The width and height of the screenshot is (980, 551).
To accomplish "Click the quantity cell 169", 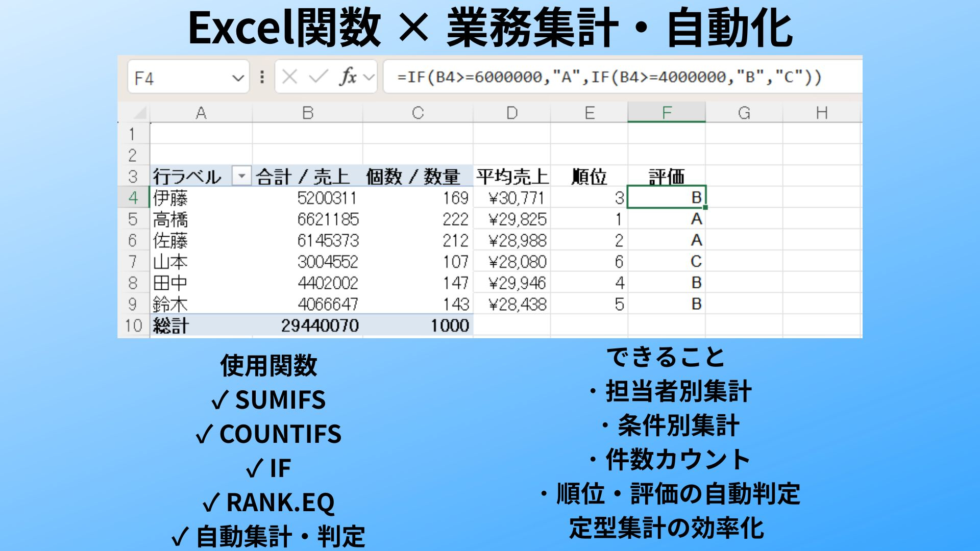I will coord(418,197).
